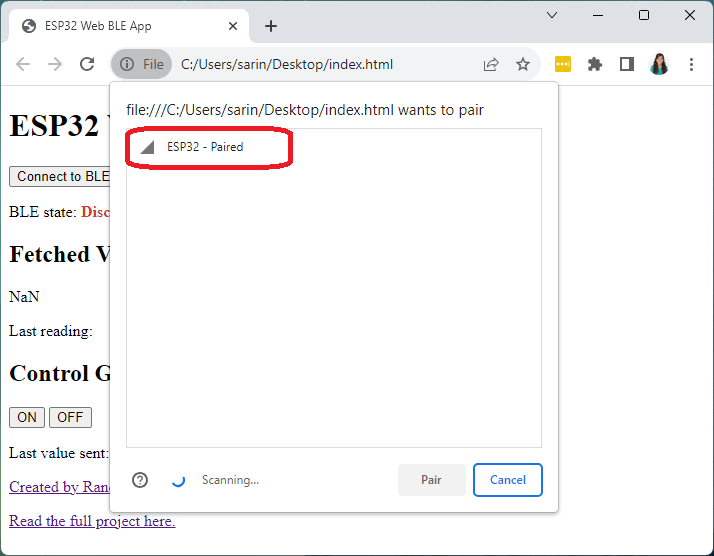Click the NaN fetched value text
The height and width of the screenshot is (556, 714).
pyautogui.click(x=24, y=297)
